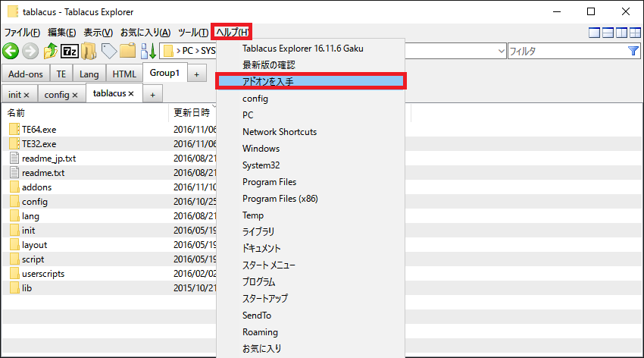Click the new folder toolbar icon
The image size is (644, 358).
pyautogui.click(x=128, y=51)
